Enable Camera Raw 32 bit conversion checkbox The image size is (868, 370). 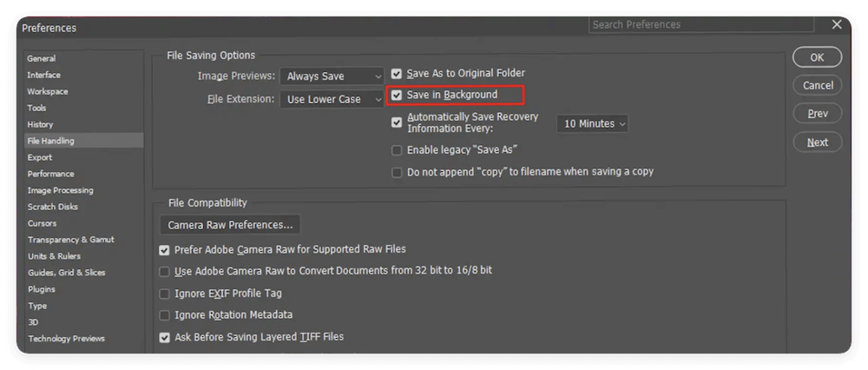tap(164, 271)
